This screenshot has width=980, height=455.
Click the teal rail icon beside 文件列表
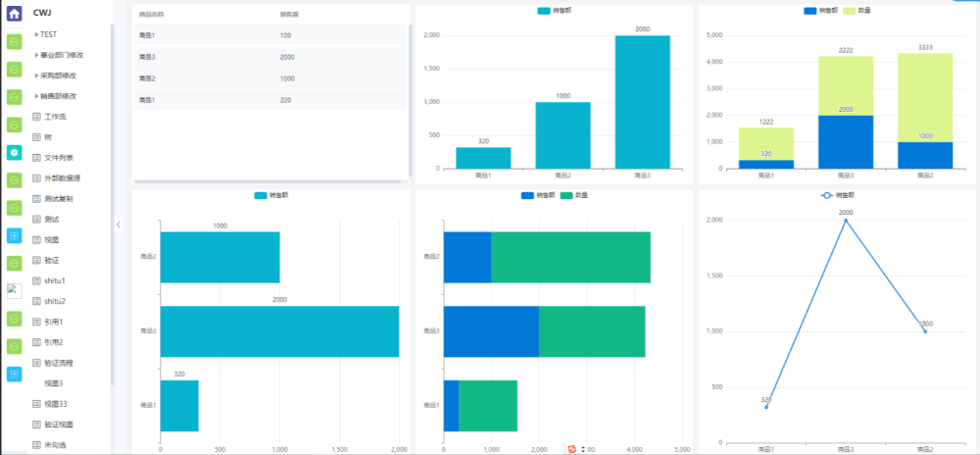pyautogui.click(x=14, y=153)
